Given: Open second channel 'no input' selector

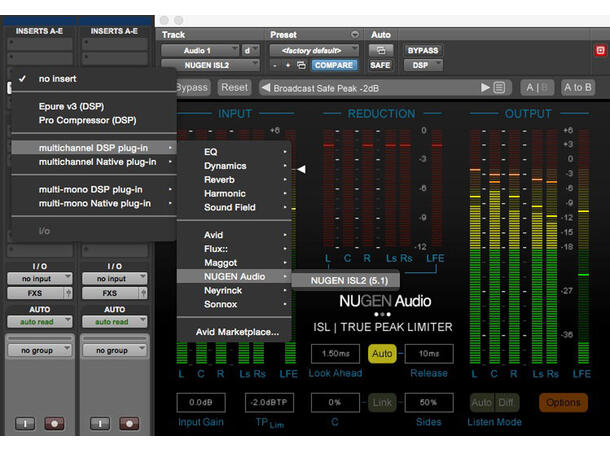Looking at the screenshot, I should (x=114, y=278).
